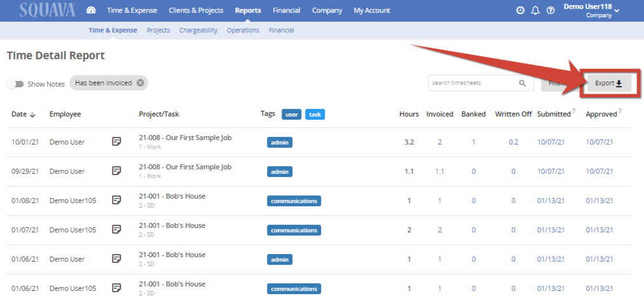Toggle the Show Notes switch
644x296 pixels.
click(15, 84)
